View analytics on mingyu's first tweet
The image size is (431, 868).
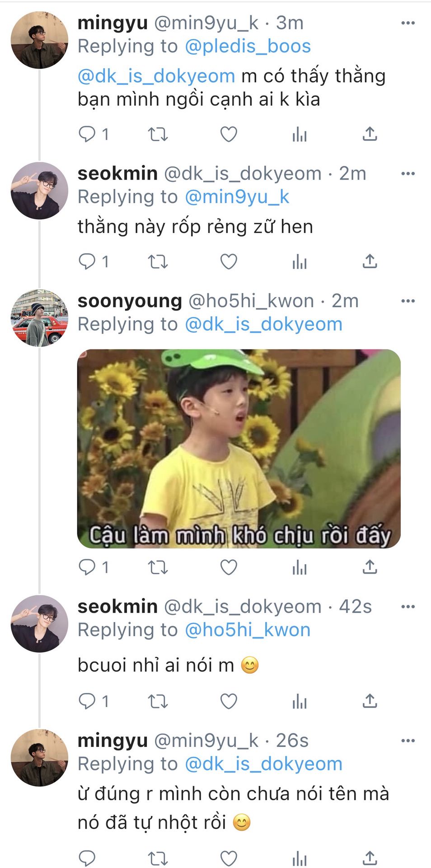click(299, 134)
